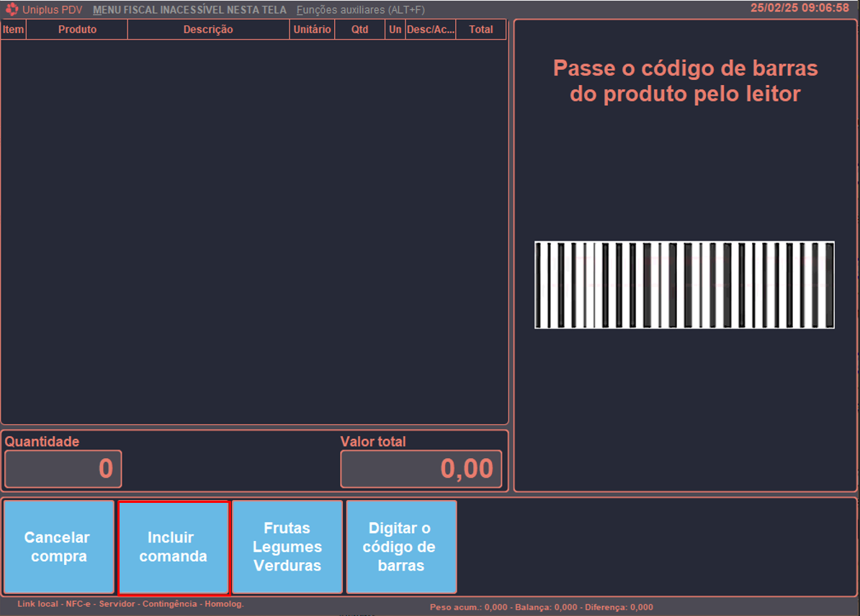Click Digitar o código de barras button
860x616 pixels.
point(401,547)
